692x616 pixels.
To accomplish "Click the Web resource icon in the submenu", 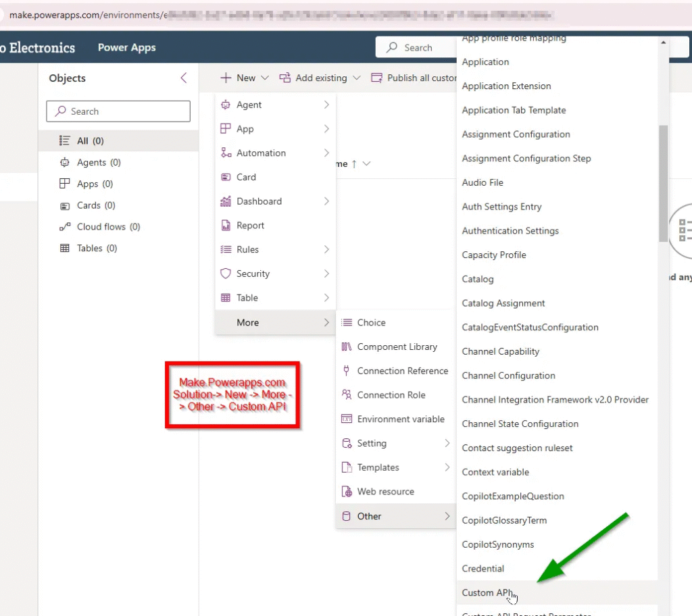I will point(347,492).
